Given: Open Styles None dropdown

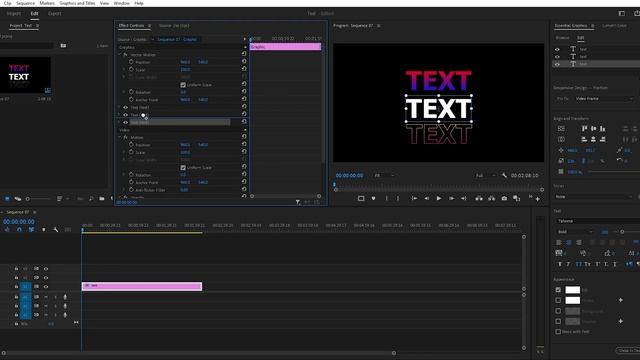Looking at the screenshot, I should (x=594, y=197).
